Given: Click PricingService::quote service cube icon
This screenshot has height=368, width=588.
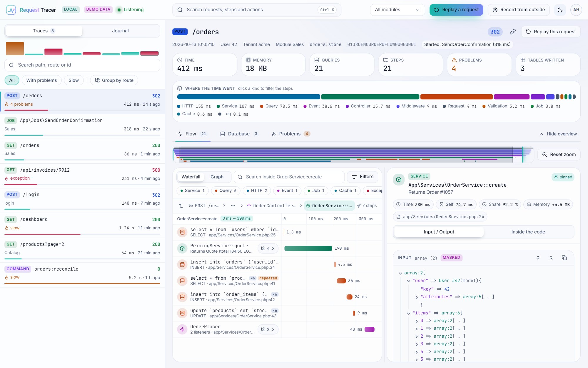Looking at the screenshot, I should click(182, 248).
